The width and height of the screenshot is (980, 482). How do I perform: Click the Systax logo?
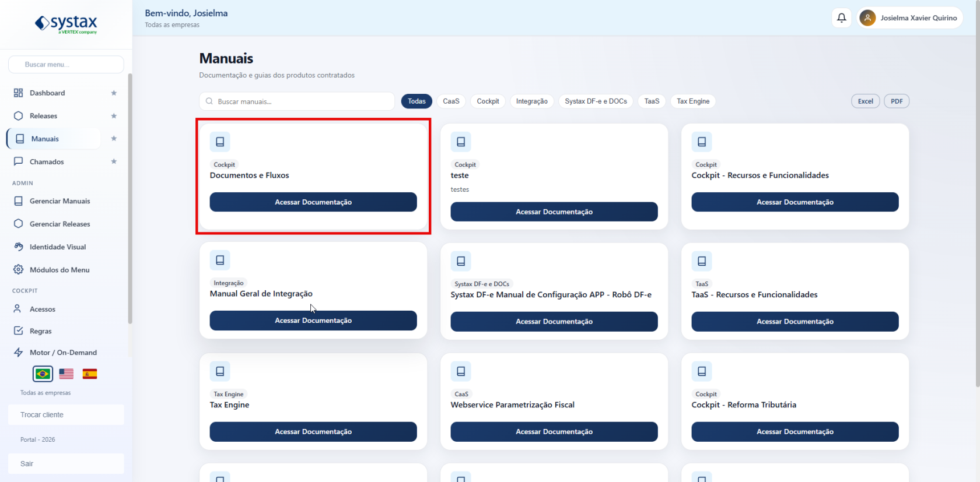66,24
